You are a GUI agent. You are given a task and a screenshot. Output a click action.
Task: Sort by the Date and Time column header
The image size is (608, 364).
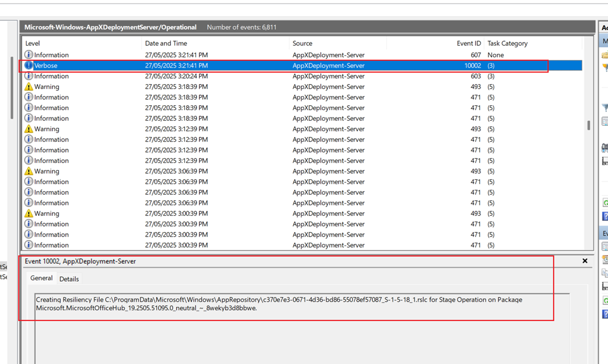pyautogui.click(x=166, y=43)
